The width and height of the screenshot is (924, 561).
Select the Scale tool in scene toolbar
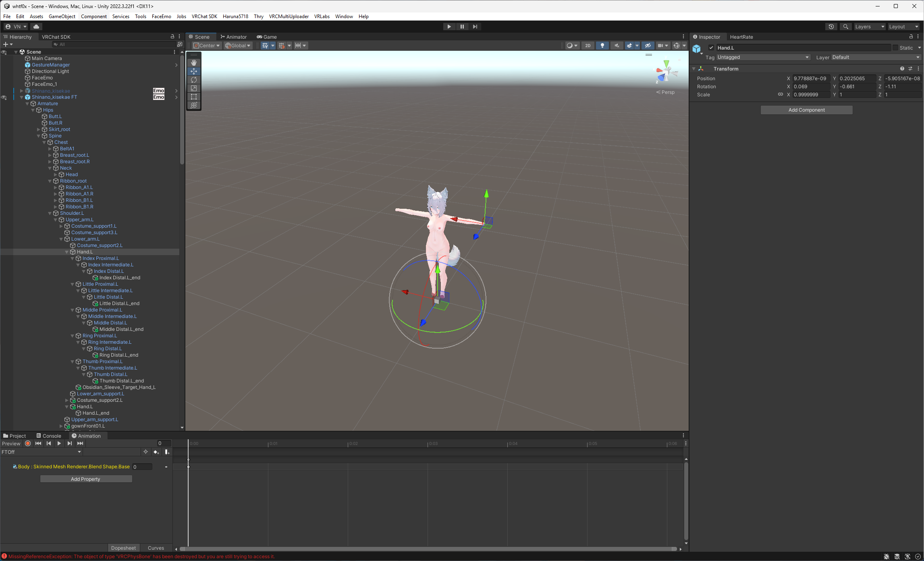(x=194, y=88)
